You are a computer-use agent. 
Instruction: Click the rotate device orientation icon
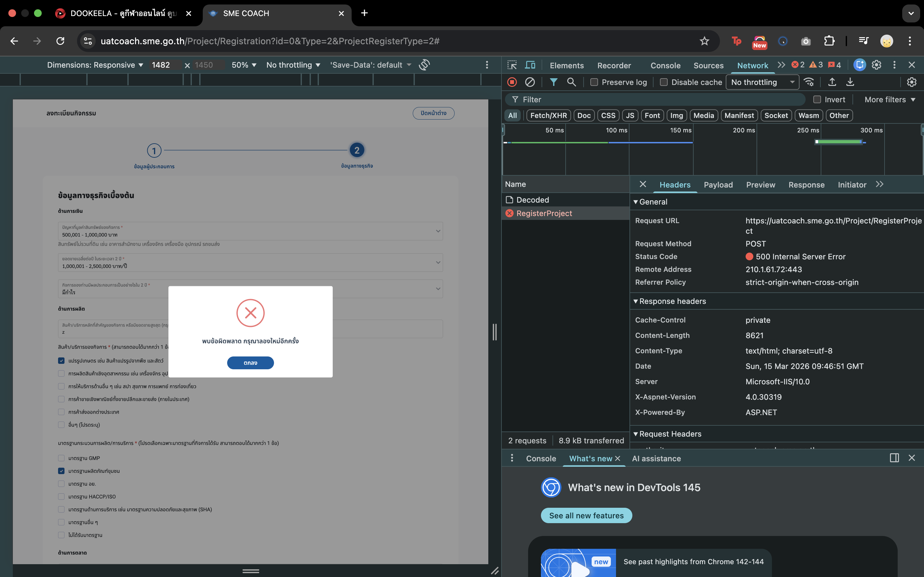(x=424, y=65)
